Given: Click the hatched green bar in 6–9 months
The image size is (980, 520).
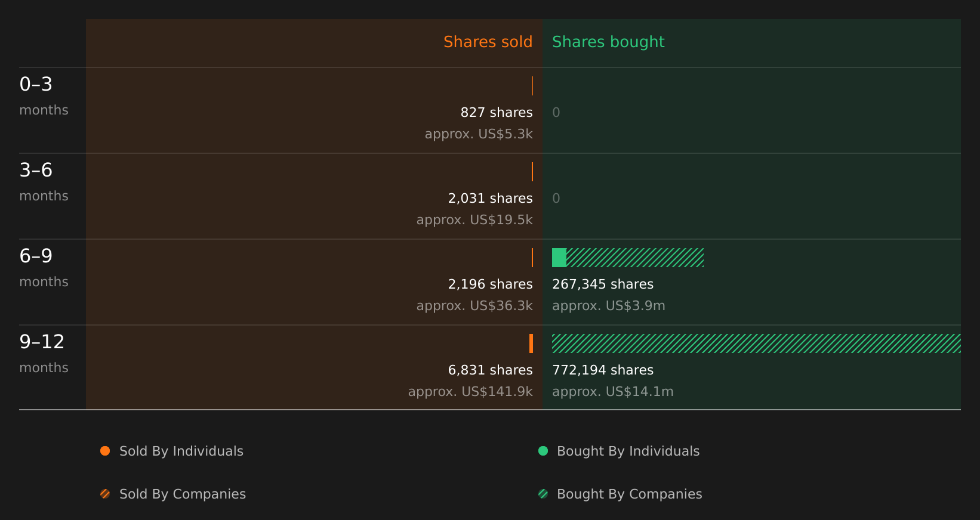Looking at the screenshot, I should click(635, 258).
